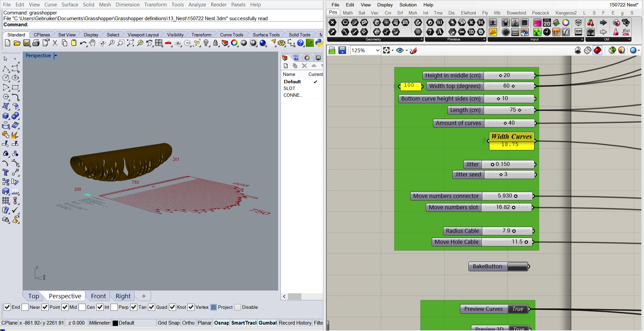The image size is (644, 331).
Task: Select the Box solid tool in sidebar
Action: (x=5, y=116)
